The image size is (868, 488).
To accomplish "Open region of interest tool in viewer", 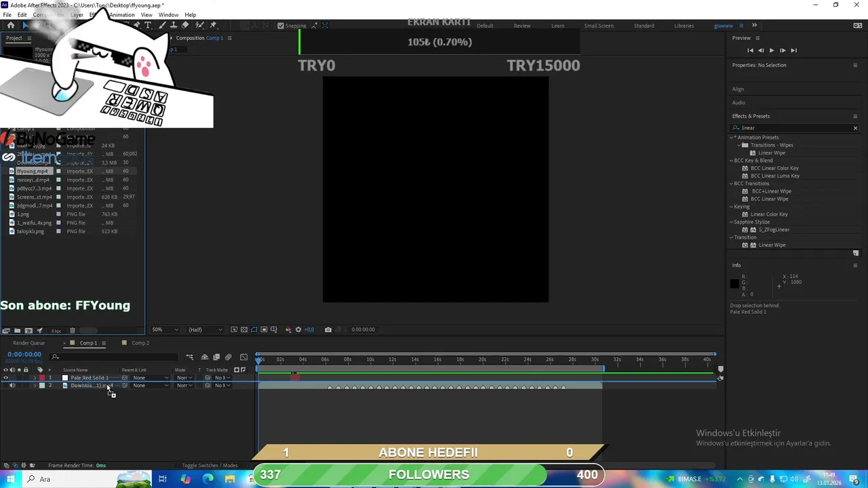I will [x=264, y=329].
